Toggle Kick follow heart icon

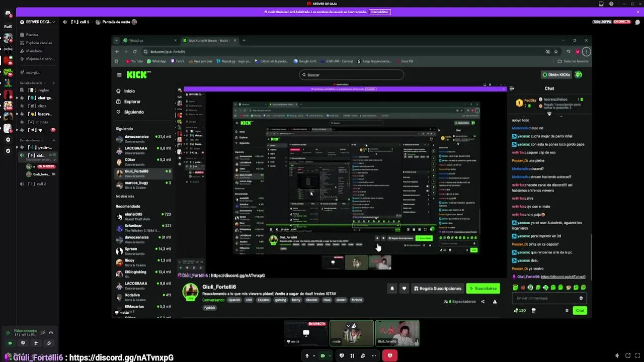[404, 289]
